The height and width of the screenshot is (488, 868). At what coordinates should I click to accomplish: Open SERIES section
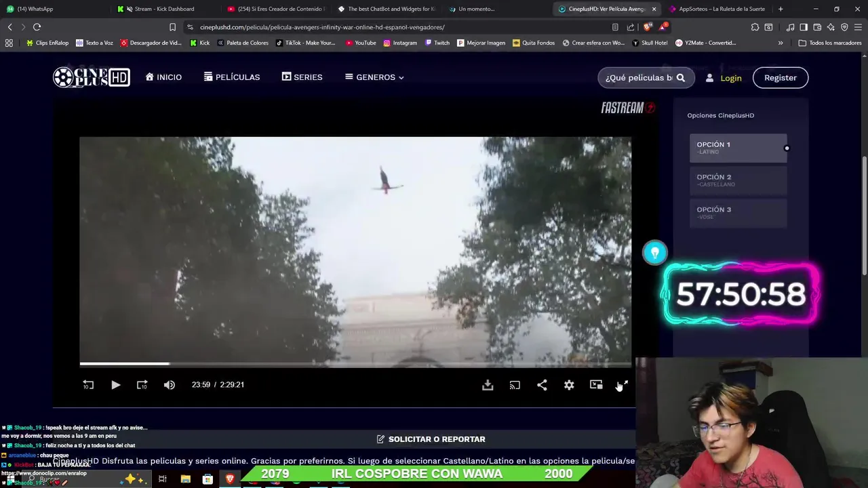(302, 77)
